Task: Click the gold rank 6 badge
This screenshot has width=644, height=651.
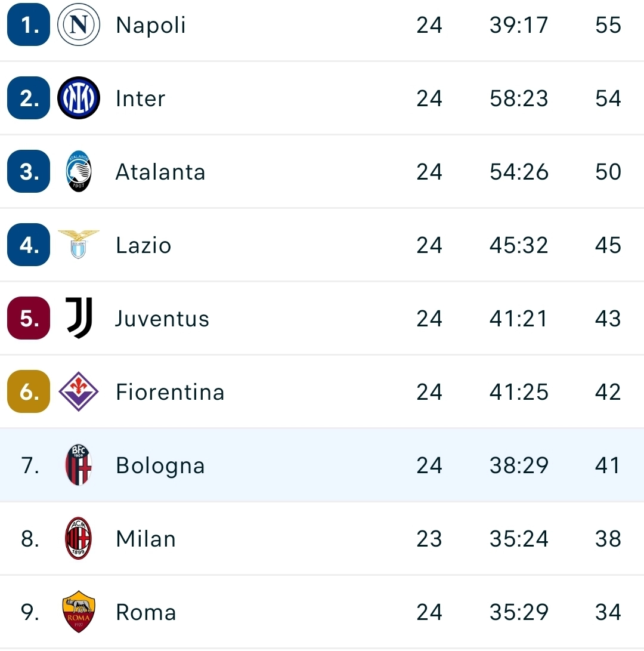Action: click(29, 391)
